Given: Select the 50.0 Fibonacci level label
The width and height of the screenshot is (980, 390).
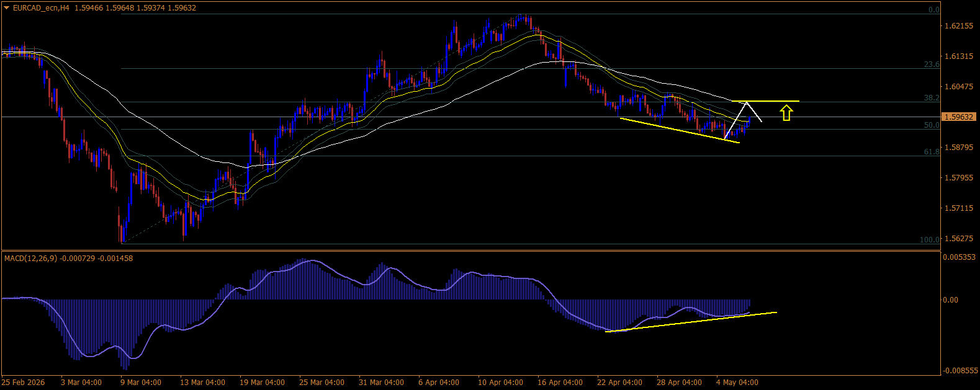Looking at the screenshot, I should point(932,125).
